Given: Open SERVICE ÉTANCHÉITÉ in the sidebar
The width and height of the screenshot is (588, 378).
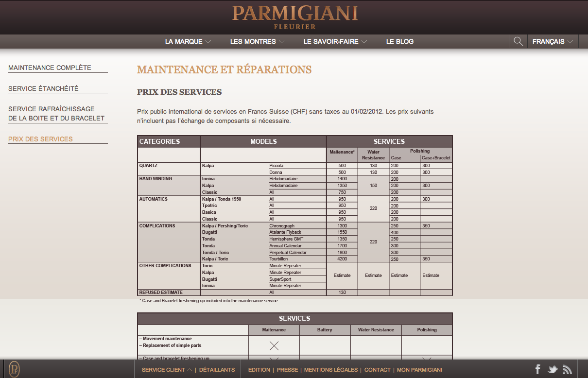Looking at the screenshot, I should pos(43,88).
